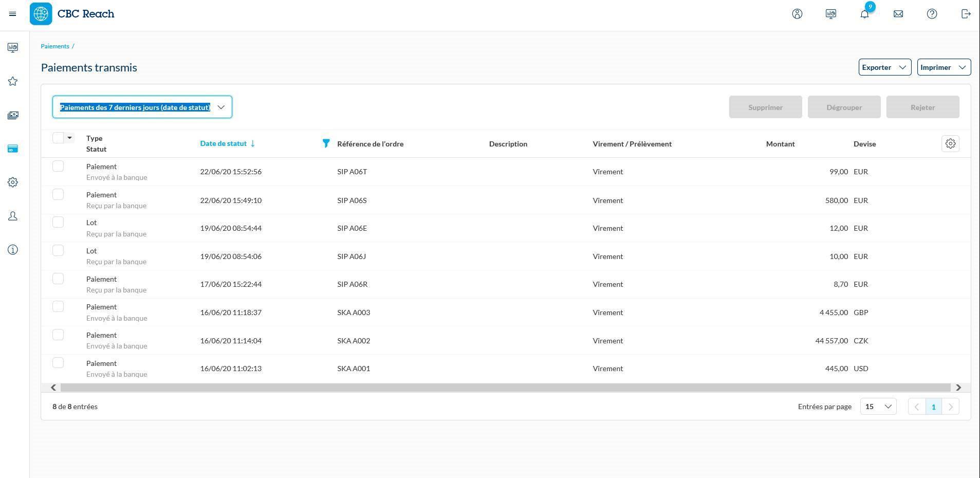The width and height of the screenshot is (980, 478).
Task: Sort by Virement / Prélèvement column
Action: (632, 144)
